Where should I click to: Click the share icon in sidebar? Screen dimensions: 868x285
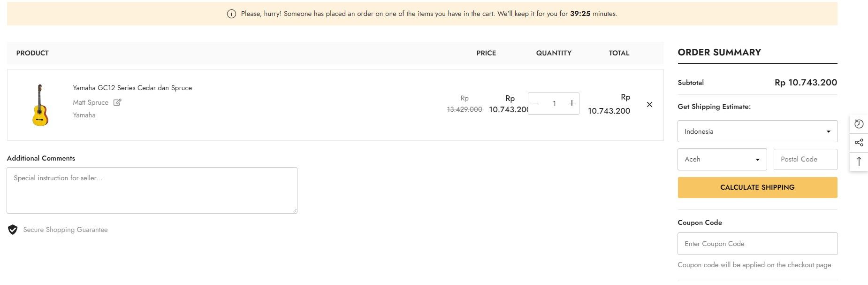859,143
